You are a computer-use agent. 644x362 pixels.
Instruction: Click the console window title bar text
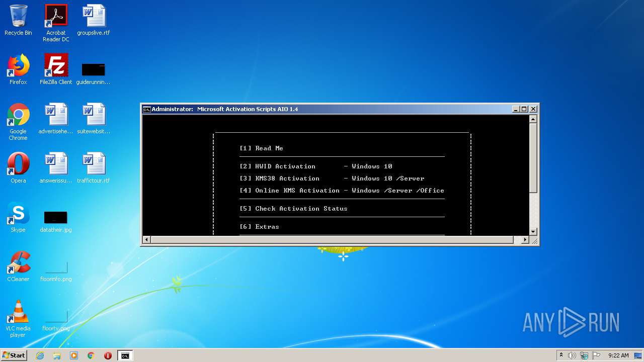click(x=225, y=109)
